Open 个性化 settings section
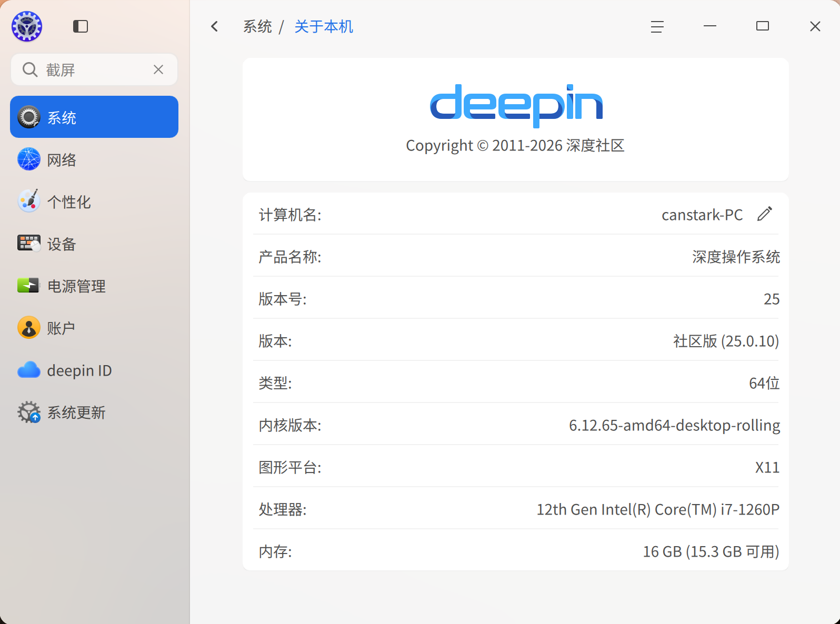 [x=94, y=201]
